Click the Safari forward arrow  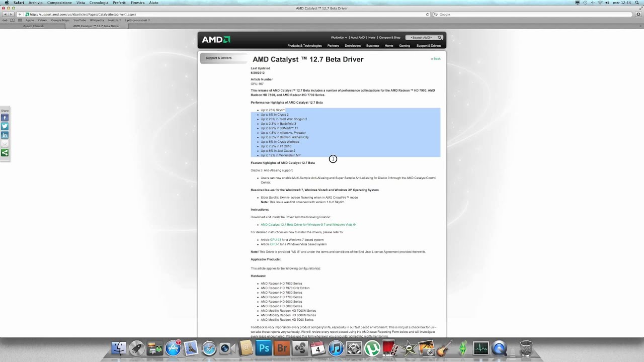(12, 15)
